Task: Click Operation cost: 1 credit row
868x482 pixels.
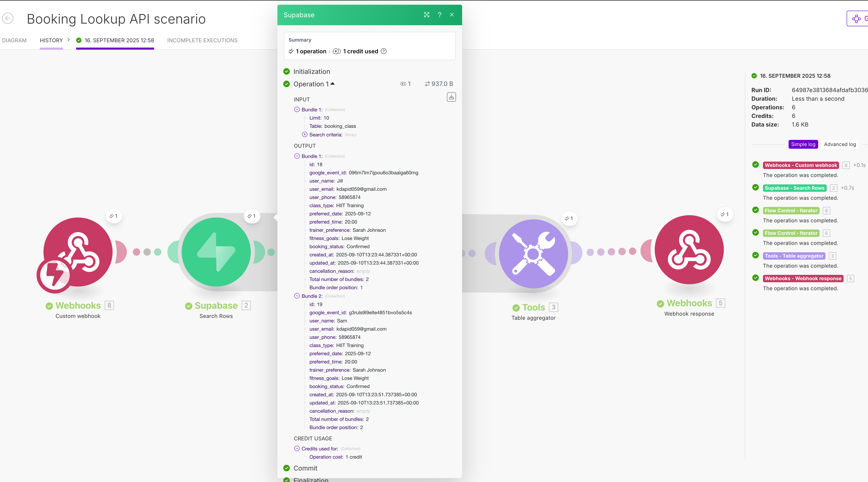Action: click(x=336, y=457)
